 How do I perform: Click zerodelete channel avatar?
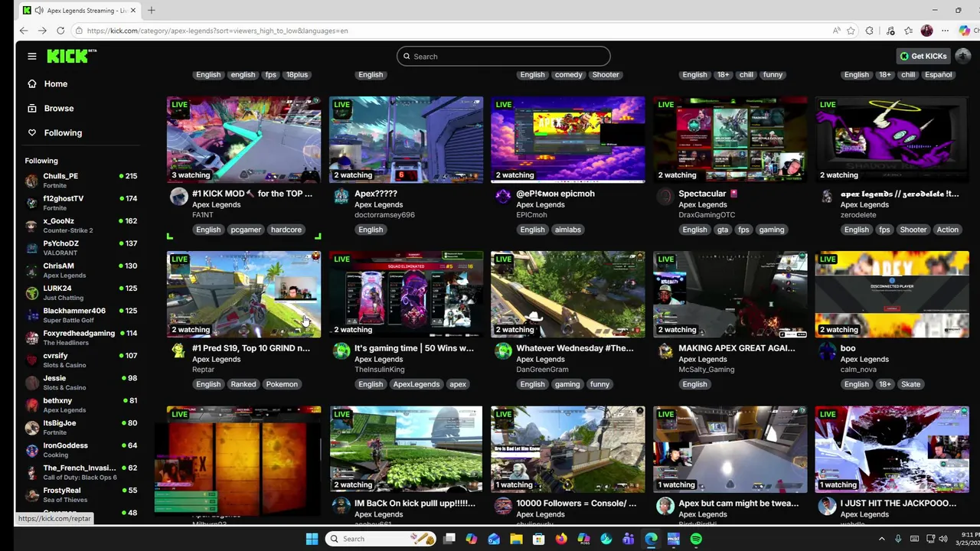pos(827,197)
